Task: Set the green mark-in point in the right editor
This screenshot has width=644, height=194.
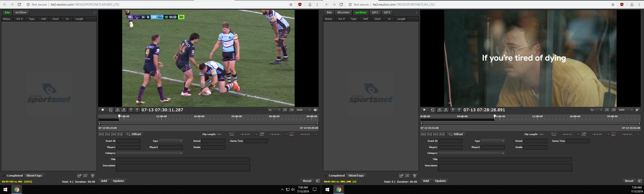Action: click(x=554, y=135)
